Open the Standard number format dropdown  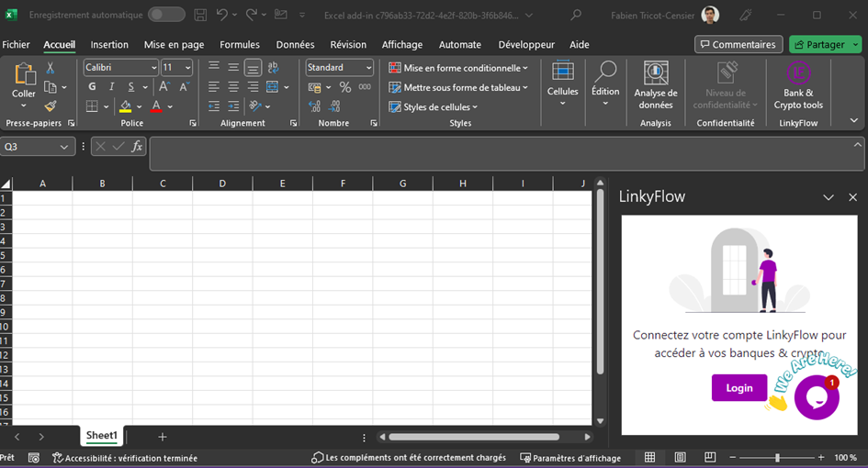point(368,68)
